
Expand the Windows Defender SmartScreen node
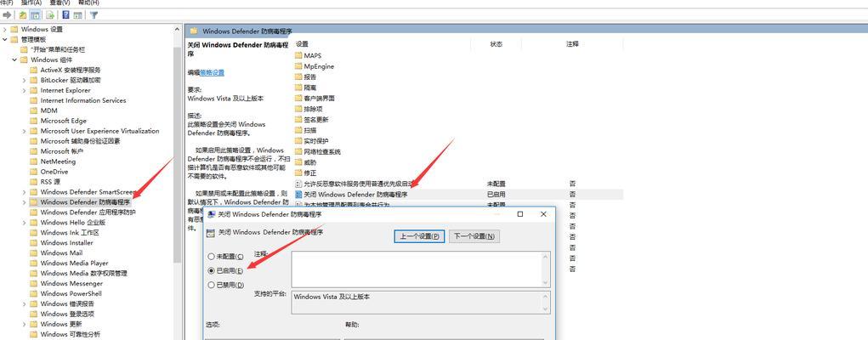[25, 192]
